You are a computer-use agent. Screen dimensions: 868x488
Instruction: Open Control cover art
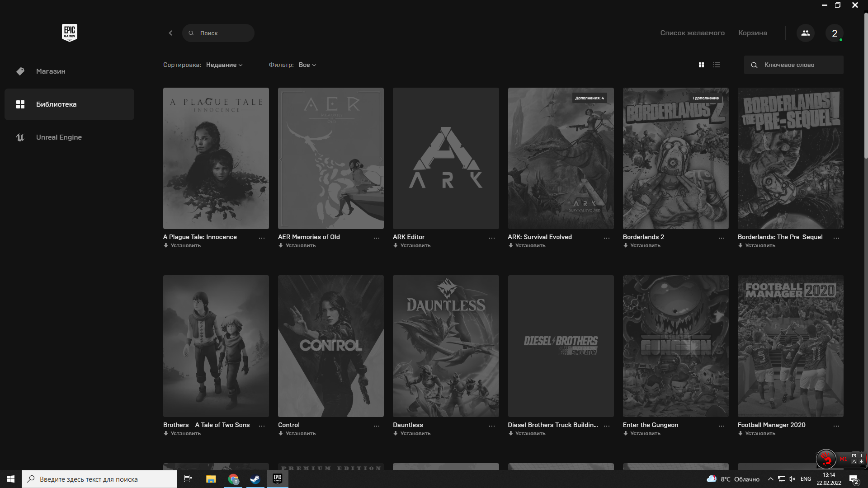[x=331, y=346]
